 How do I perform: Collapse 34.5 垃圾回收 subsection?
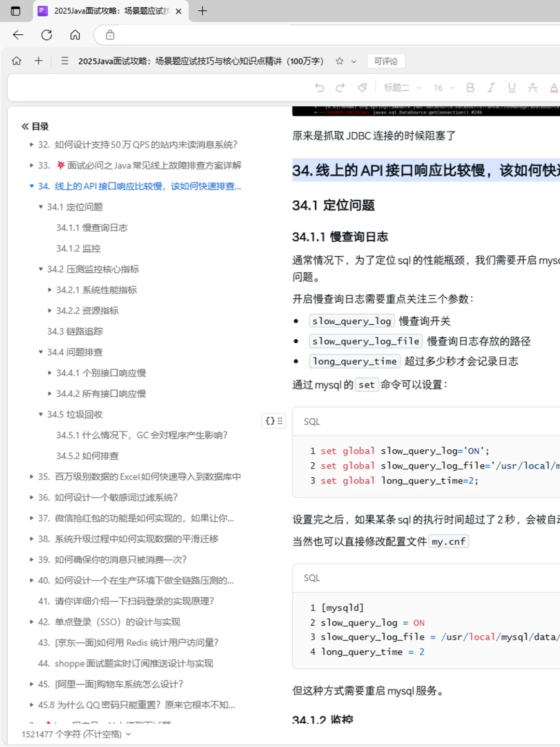tap(41, 414)
